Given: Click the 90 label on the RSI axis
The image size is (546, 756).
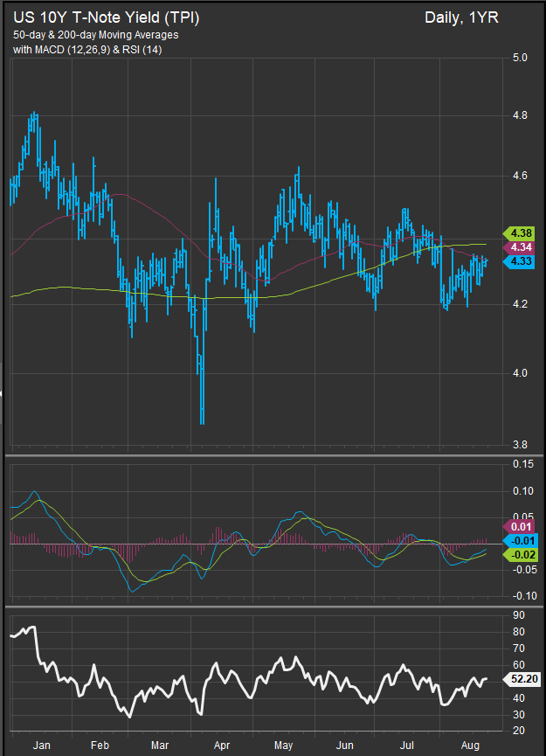Looking at the screenshot, I should (520, 616).
